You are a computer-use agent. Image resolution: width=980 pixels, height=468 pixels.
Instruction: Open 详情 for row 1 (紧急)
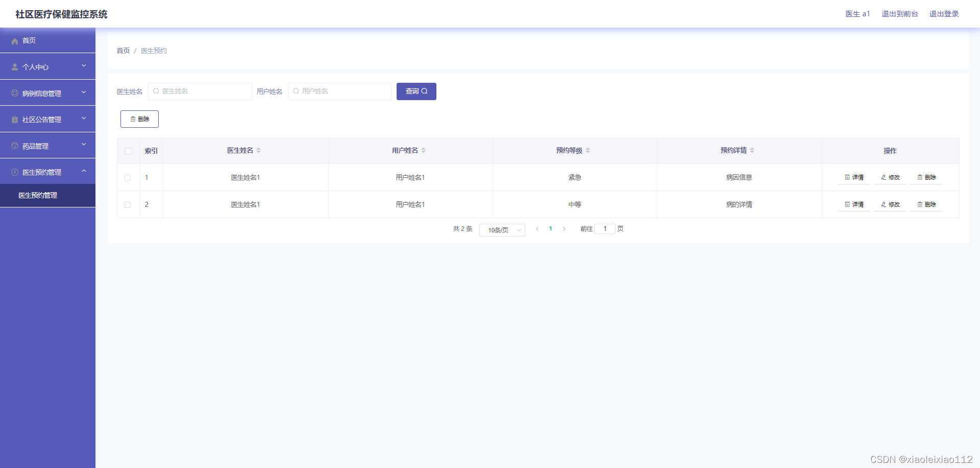tap(854, 177)
